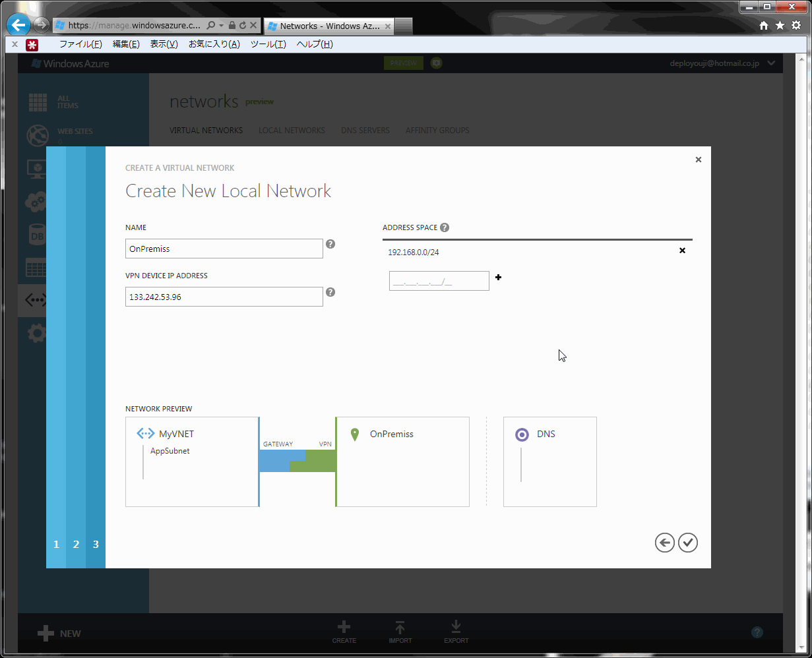Open the IE tools gear icon
The image size is (812, 658).
(x=796, y=26)
